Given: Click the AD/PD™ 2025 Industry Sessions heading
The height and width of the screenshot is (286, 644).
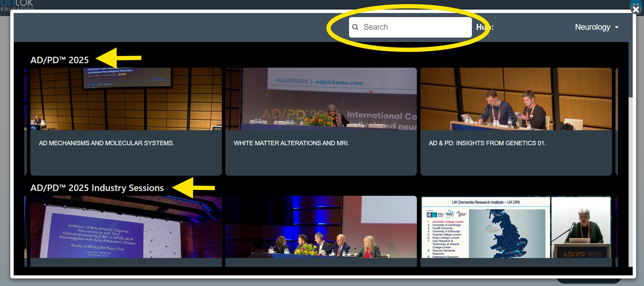Looking at the screenshot, I should point(97,188).
